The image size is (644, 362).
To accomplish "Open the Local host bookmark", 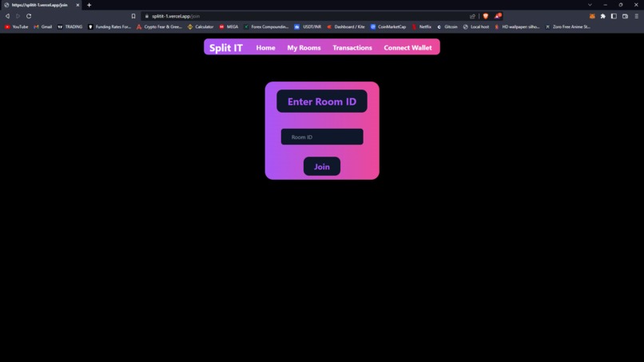I will point(476,26).
